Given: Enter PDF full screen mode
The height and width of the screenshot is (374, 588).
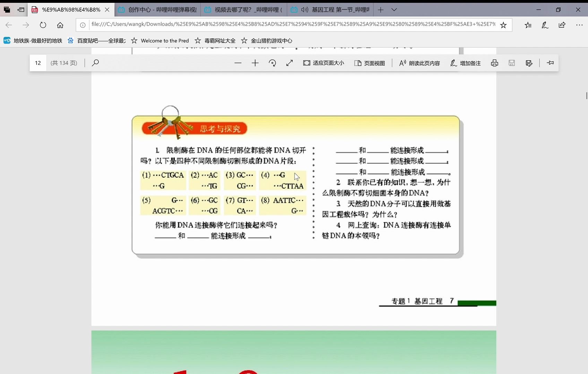Looking at the screenshot, I should pyautogui.click(x=289, y=63).
